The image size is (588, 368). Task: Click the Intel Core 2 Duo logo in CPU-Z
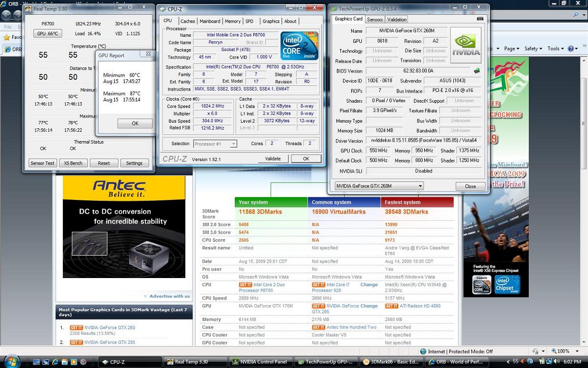(300, 46)
